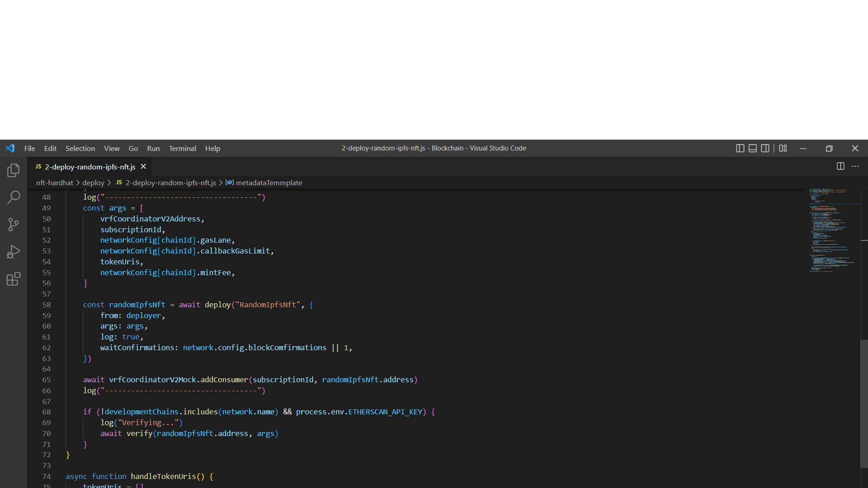Open the Search view icon
Image resolution: width=868 pixels, height=488 pixels.
click(x=14, y=197)
